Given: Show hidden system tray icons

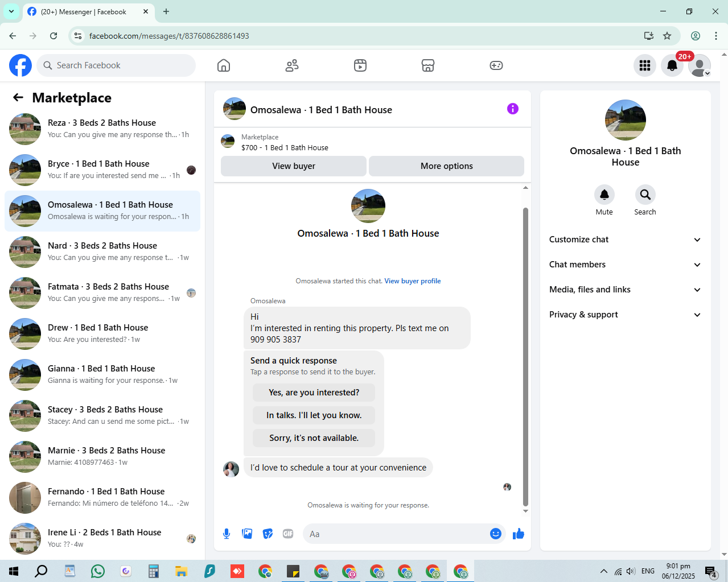Looking at the screenshot, I should (x=604, y=571).
